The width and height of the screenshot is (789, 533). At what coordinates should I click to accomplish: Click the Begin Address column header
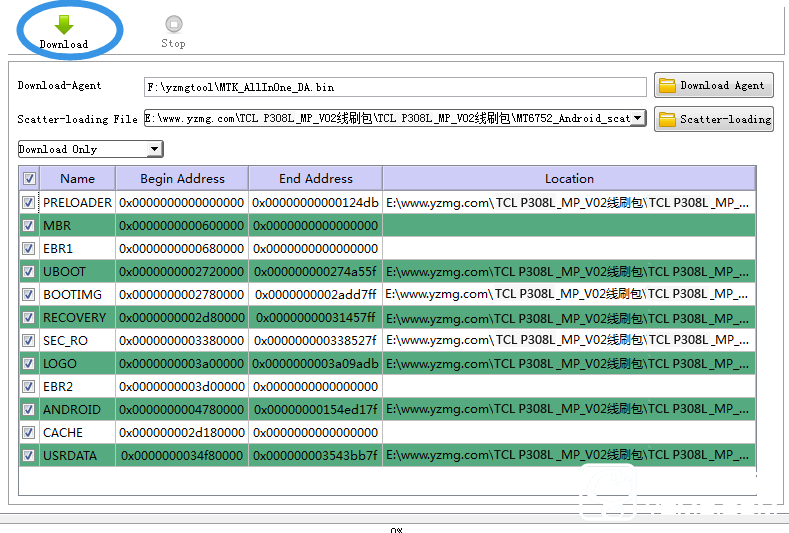point(181,179)
